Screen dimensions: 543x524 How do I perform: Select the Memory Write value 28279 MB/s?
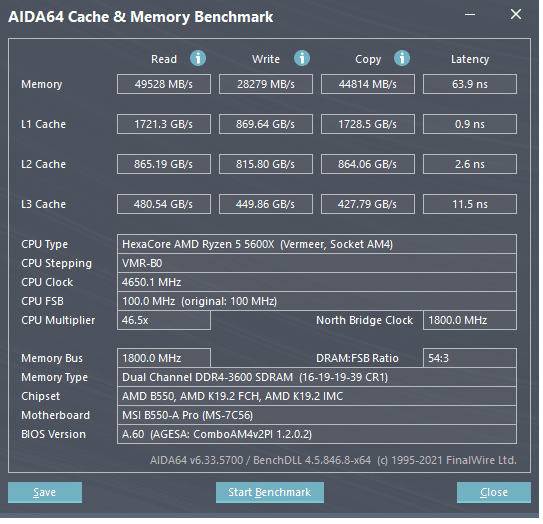[x=266, y=84]
